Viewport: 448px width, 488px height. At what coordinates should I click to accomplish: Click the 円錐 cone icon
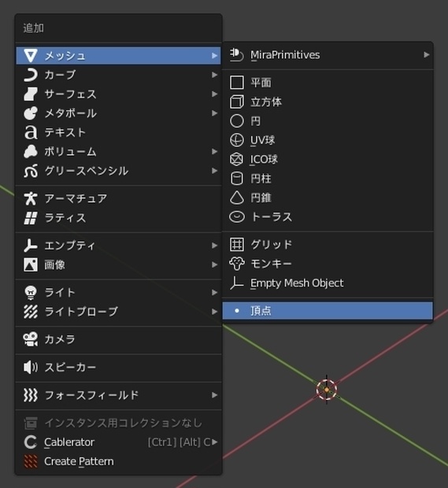coord(237,198)
